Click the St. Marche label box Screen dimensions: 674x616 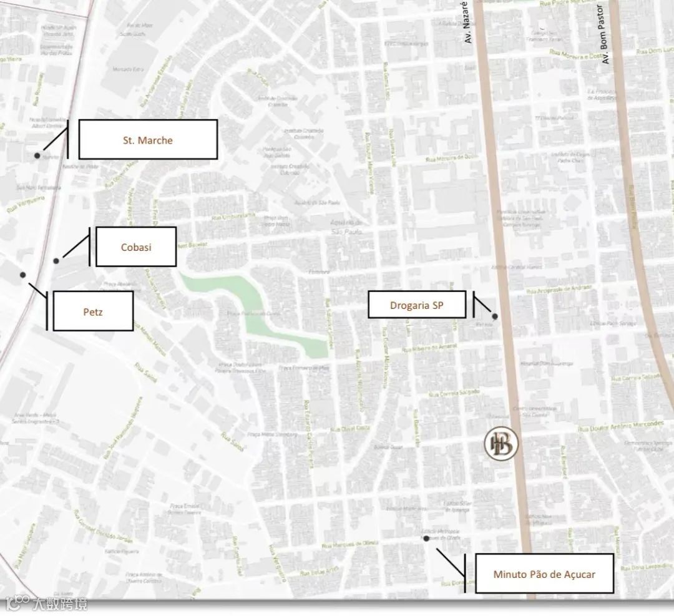tap(148, 140)
